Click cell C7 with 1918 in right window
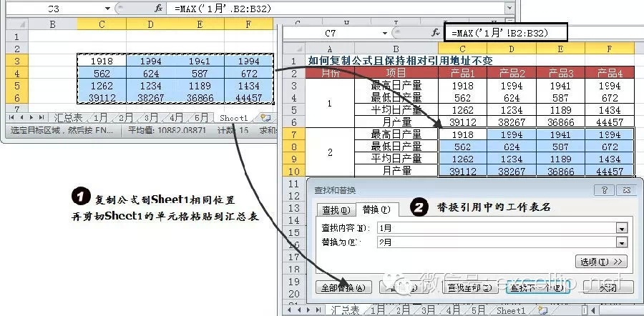This screenshot has height=316, width=644. pos(462,134)
